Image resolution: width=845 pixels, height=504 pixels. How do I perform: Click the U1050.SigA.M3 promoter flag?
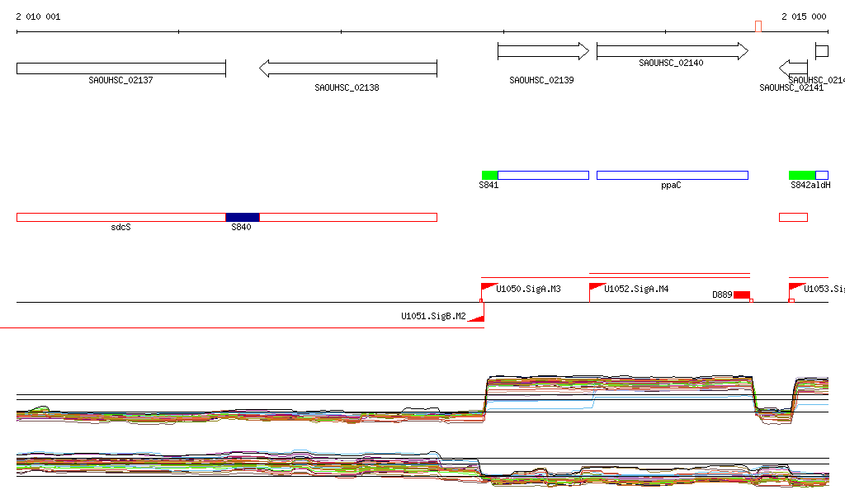pyautogui.click(x=489, y=287)
